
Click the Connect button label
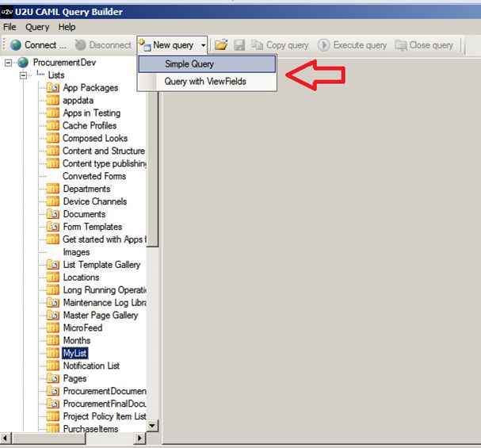pos(45,45)
